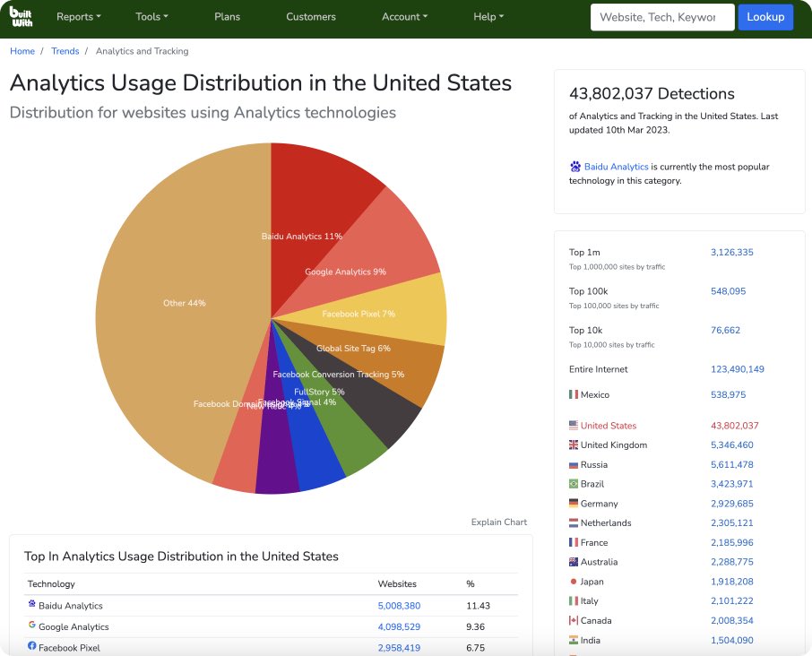812x656 pixels.
Task: Click the India flag icon
Action: pos(574,640)
